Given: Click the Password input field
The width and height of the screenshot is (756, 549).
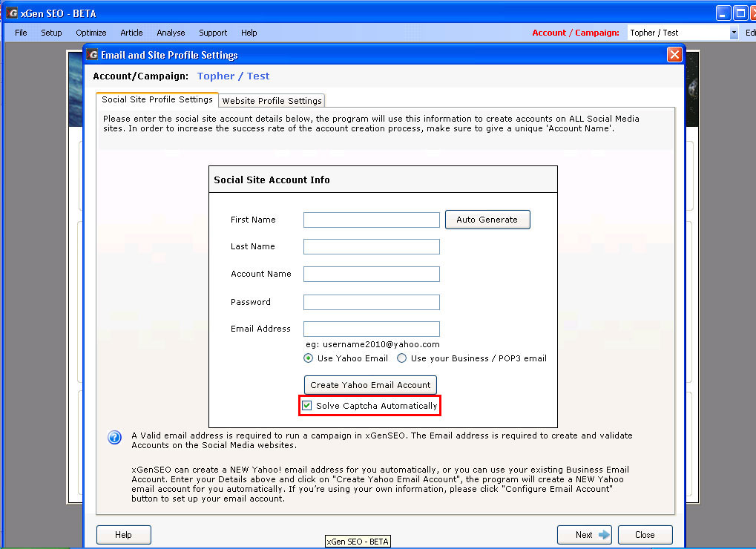Looking at the screenshot, I should [371, 302].
